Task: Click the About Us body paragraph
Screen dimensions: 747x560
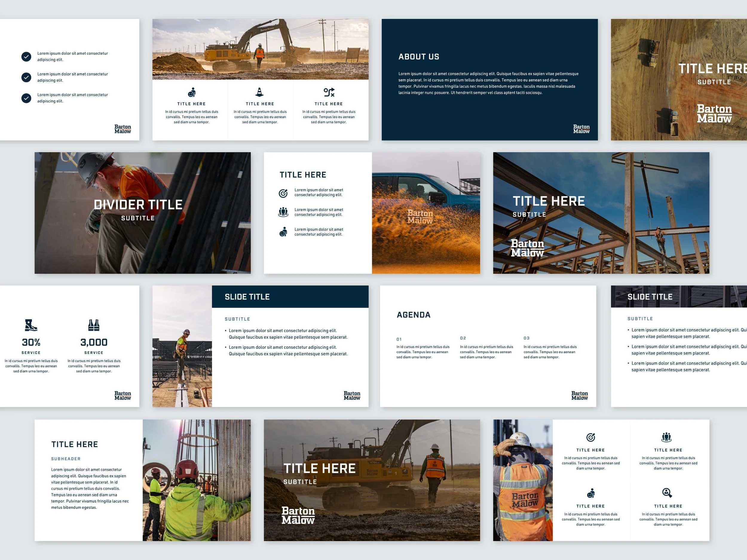Action: (488, 83)
